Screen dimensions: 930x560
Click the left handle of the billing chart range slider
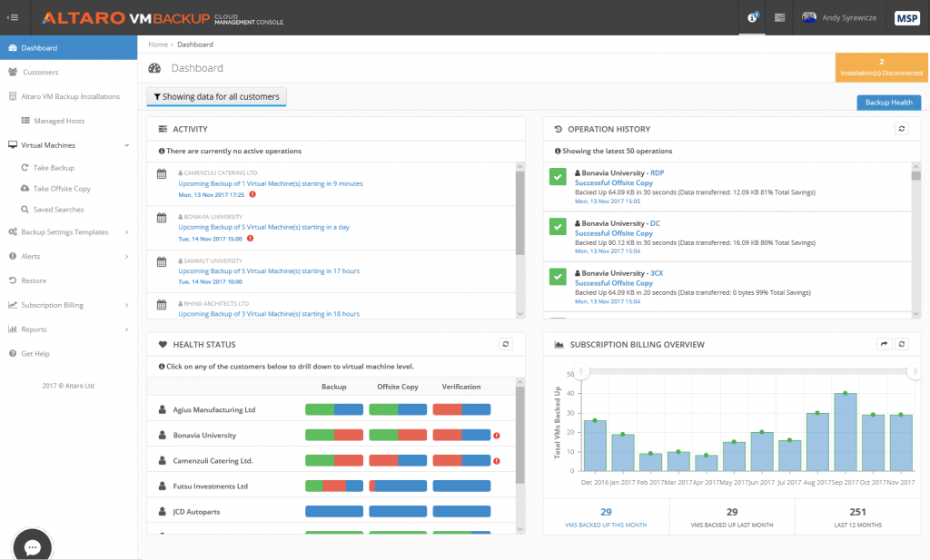[581, 371]
